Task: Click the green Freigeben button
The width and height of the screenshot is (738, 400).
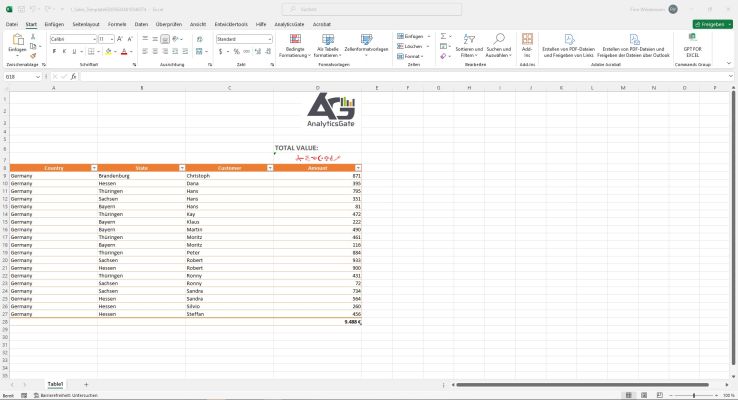Action: point(710,23)
